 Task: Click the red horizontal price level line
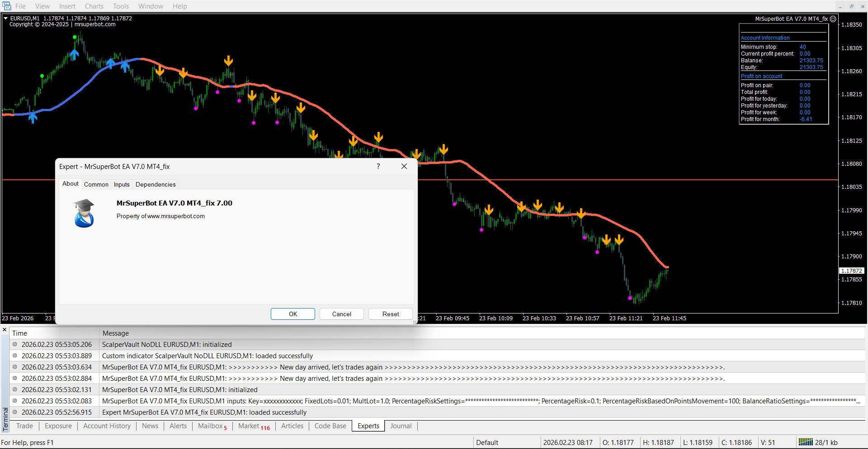[633, 180]
